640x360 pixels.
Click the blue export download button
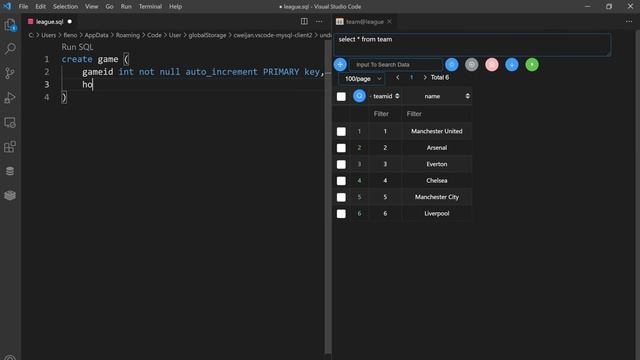click(x=512, y=64)
